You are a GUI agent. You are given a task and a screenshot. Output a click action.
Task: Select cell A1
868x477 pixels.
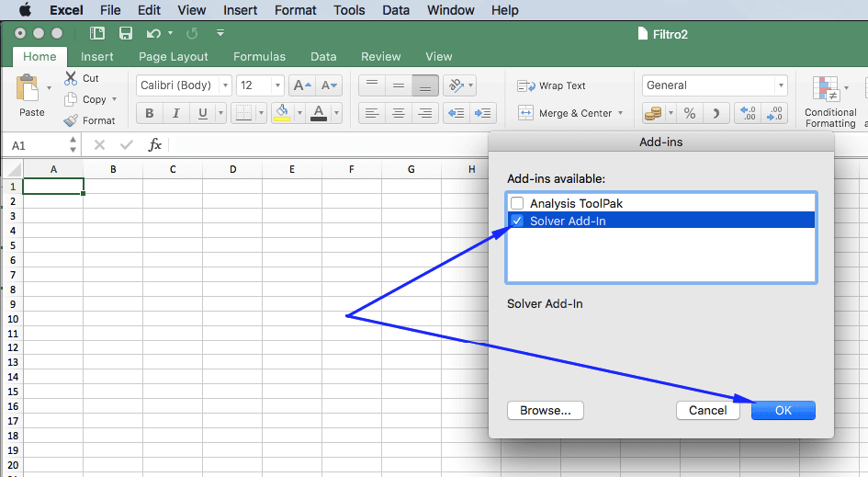tap(53, 187)
